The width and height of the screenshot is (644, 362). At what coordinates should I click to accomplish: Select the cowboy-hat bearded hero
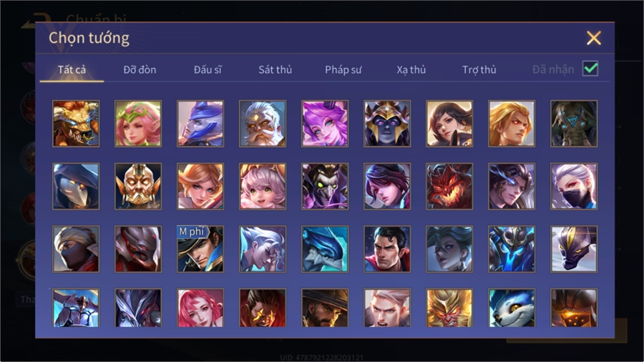(325, 308)
